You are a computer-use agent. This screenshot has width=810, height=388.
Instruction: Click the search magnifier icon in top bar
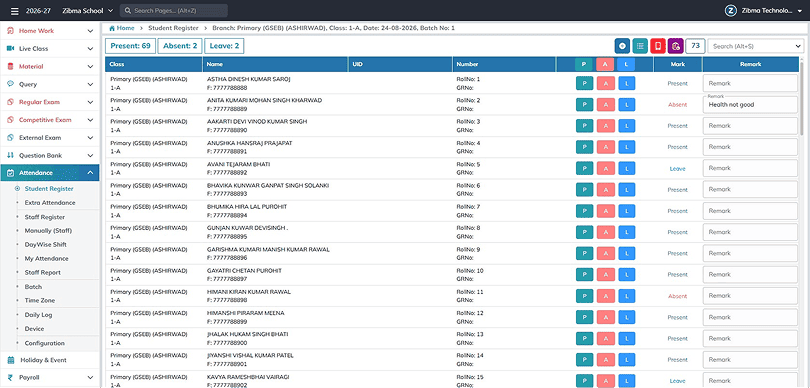(127, 11)
